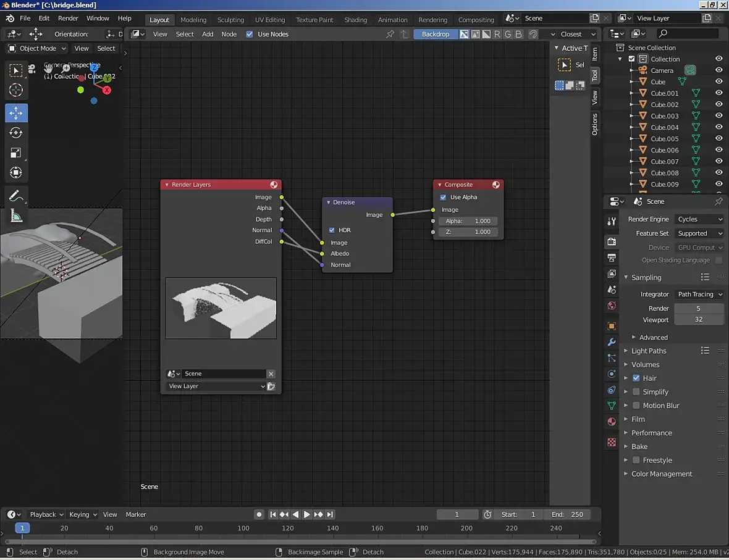Click the Alpha value slider in Composite node
The image size is (729, 560).
pos(468,221)
